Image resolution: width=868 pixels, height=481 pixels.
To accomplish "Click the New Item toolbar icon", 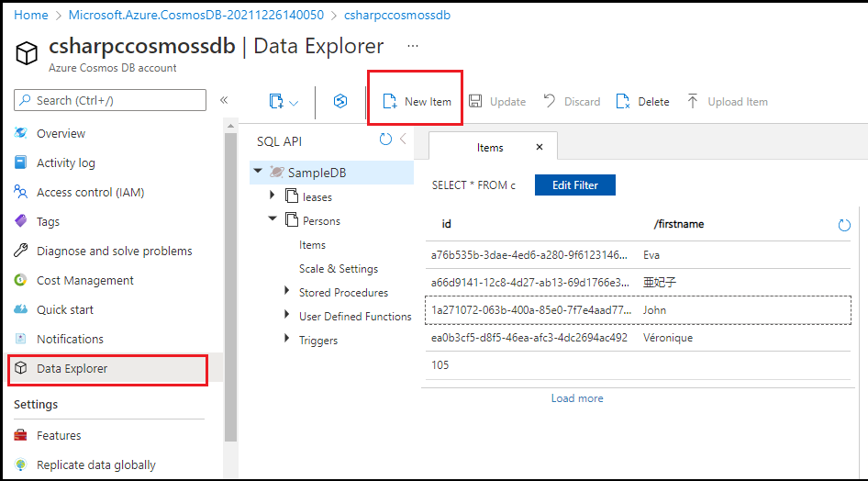I will 389,102.
